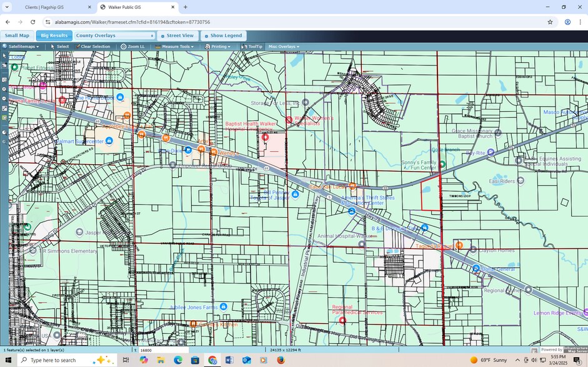Click the zoom out magnifier in left sidebar
The image size is (588, 367).
[4, 99]
